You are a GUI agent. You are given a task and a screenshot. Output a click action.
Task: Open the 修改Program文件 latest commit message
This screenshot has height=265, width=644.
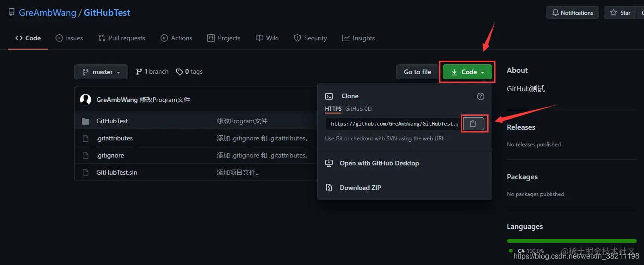coord(165,100)
